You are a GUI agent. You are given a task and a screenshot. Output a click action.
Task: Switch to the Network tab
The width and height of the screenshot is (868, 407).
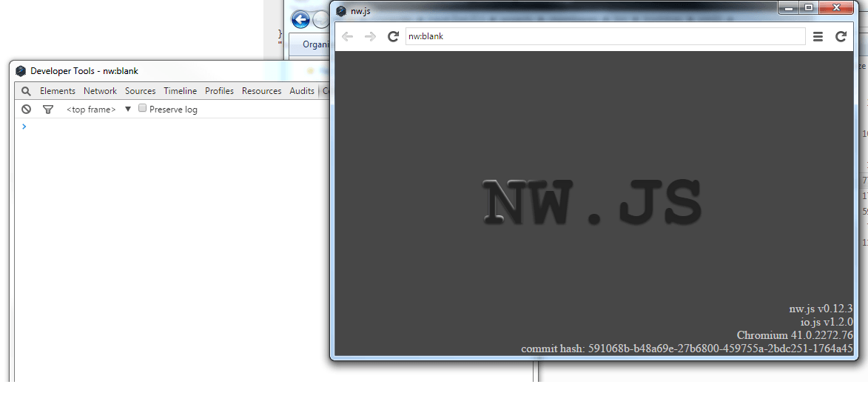(100, 91)
